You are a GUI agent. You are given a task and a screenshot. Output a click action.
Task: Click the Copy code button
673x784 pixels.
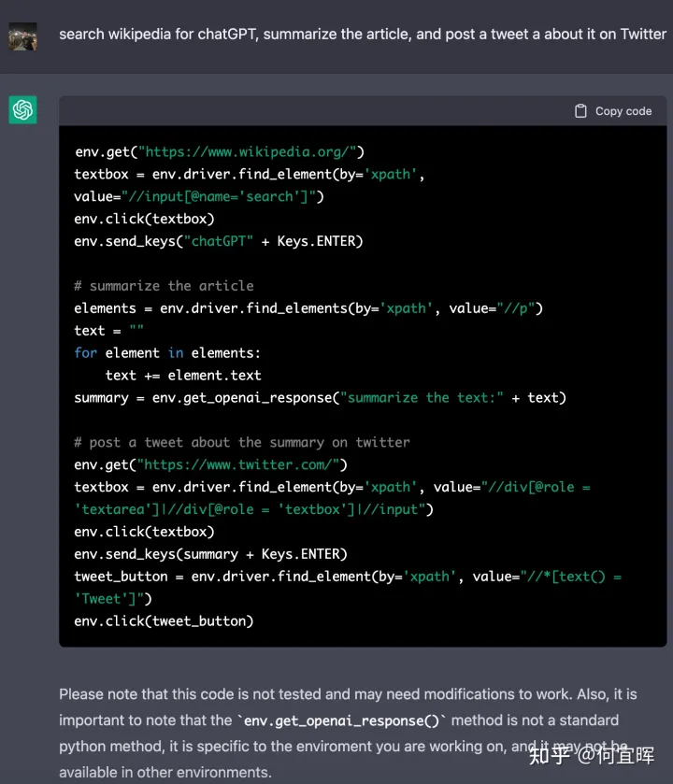pyautogui.click(x=613, y=111)
